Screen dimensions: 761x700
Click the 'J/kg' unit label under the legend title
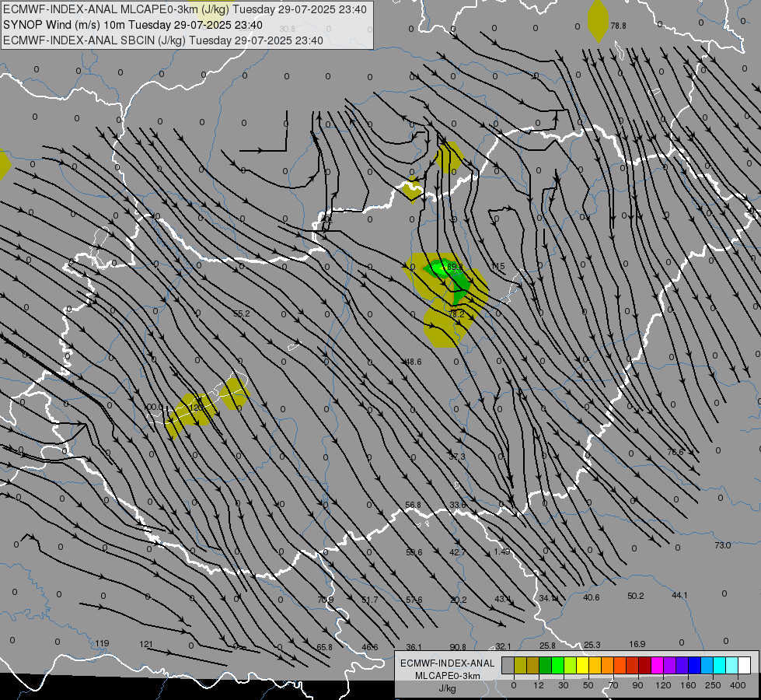(x=448, y=688)
